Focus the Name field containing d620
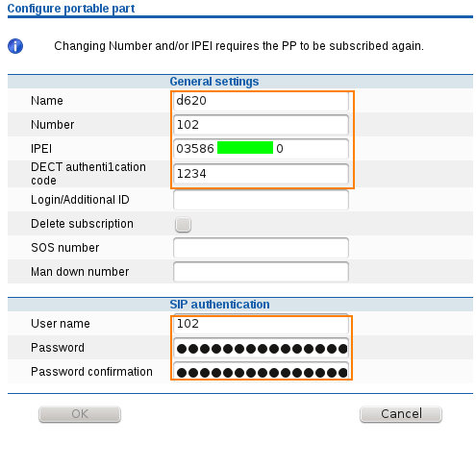Image resolution: width=476 pixels, height=467 pixels. (261, 101)
